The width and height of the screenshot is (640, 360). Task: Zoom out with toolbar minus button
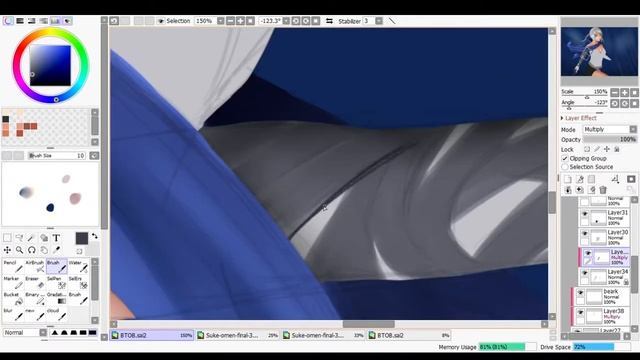click(x=231, y=21)
